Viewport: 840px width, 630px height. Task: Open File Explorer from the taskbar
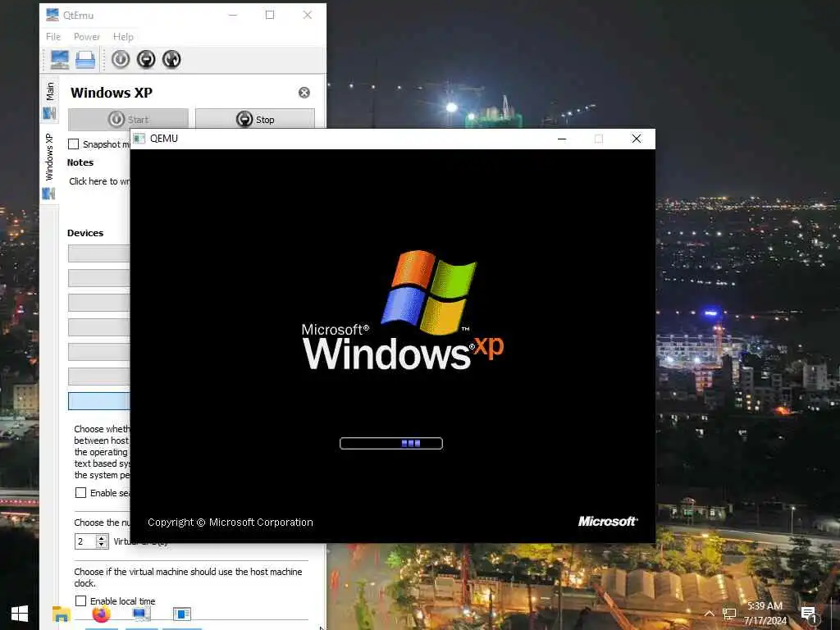pyautogui.click(x=61, y=614)
